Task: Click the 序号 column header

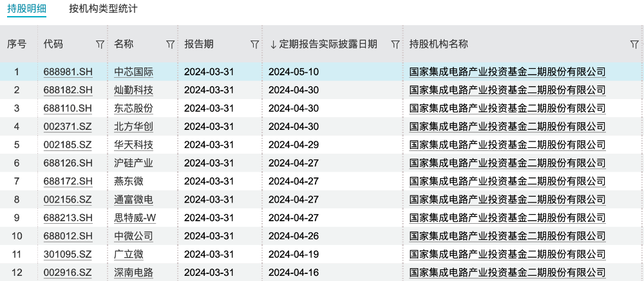Action: [x=17, y=44]
